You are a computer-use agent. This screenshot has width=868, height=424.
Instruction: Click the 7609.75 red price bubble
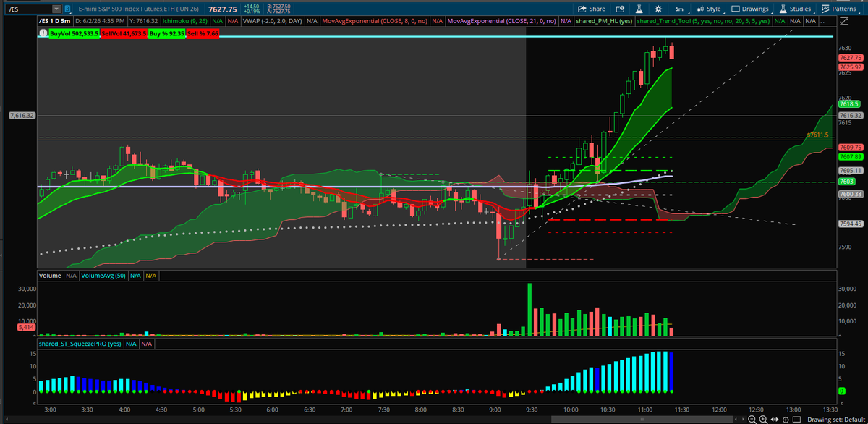851,147
